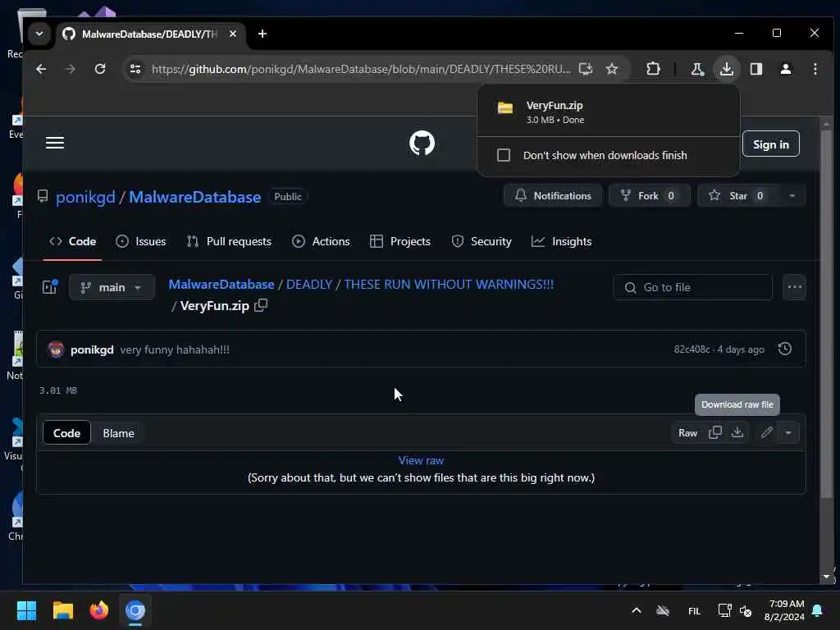
Task: Open the taskbar clock showing 7:09 AM
Action: [785, 610]
